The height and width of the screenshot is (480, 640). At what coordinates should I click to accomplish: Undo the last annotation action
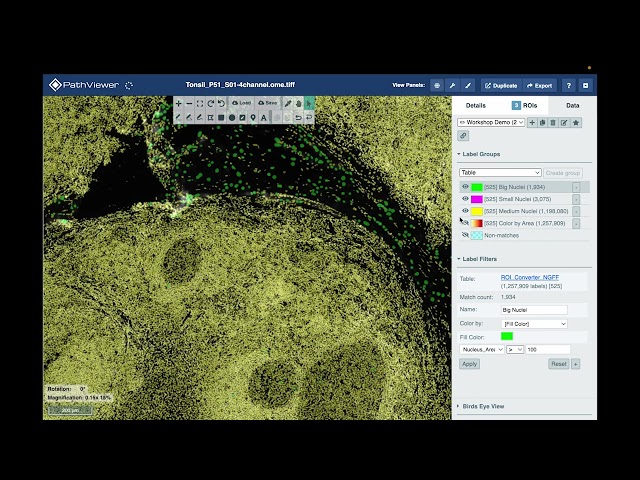pyautogui.click(x=298, y=118)
